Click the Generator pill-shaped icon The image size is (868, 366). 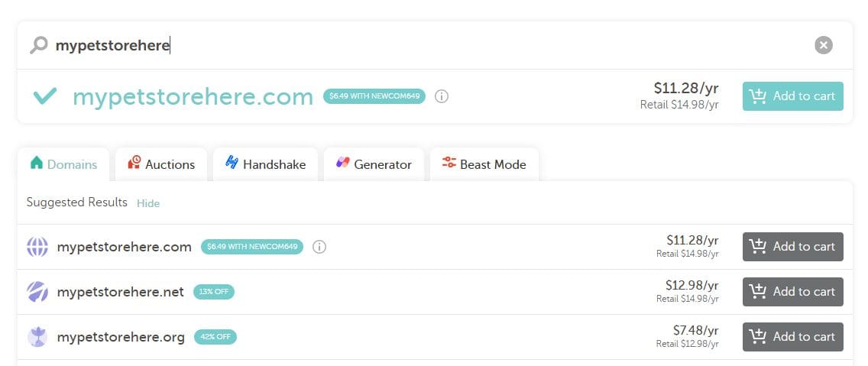pos(342,163)
